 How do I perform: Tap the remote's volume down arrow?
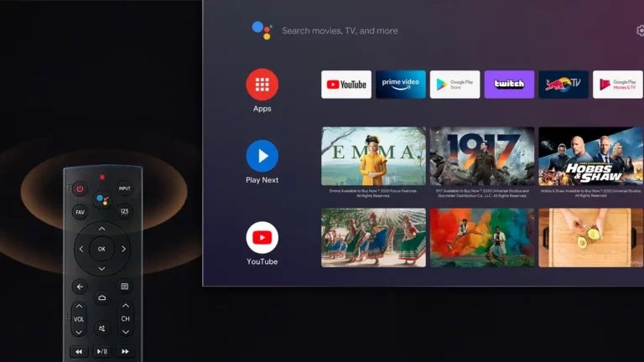79,332
